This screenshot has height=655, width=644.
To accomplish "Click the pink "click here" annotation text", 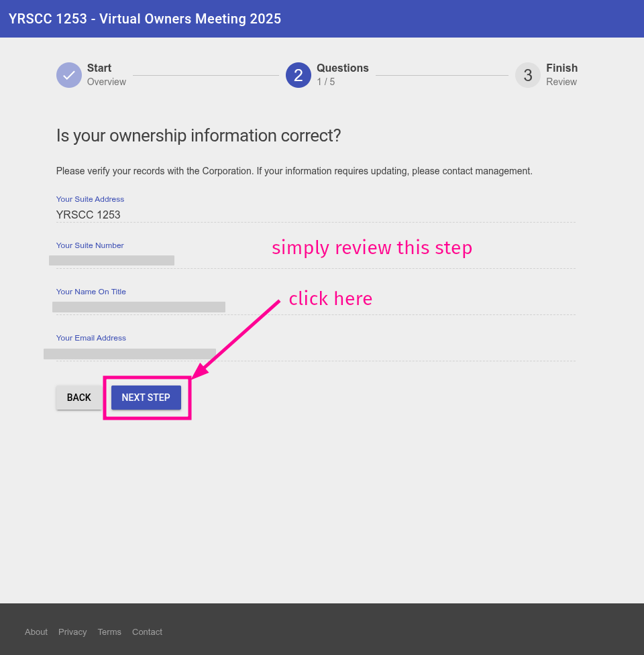I will [330, 298].
